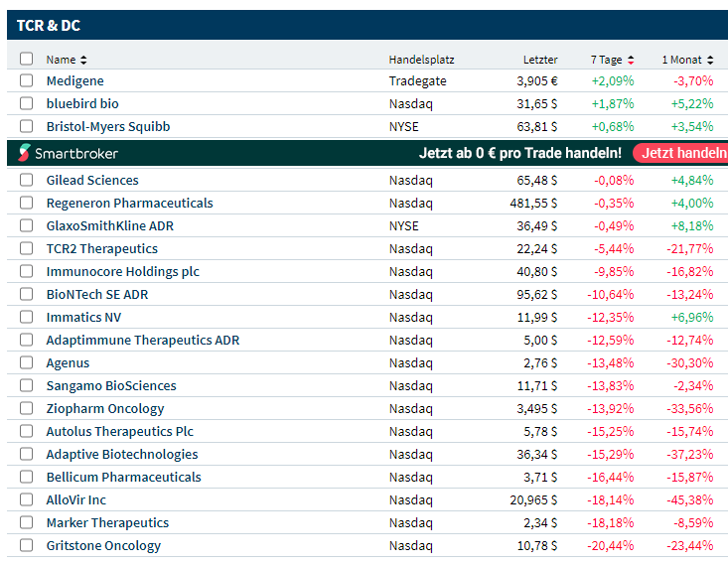Check the Gilead Sciences row checkbox
This screenshot has width=728, height=566.
click(x=27, y=181)
